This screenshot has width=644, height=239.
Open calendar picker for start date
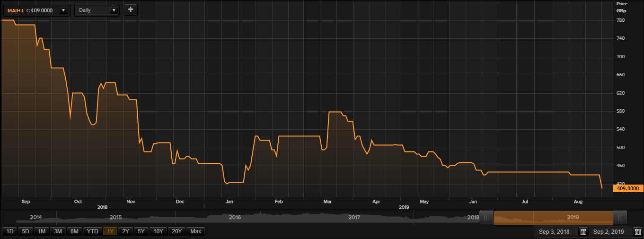(583, 232)
